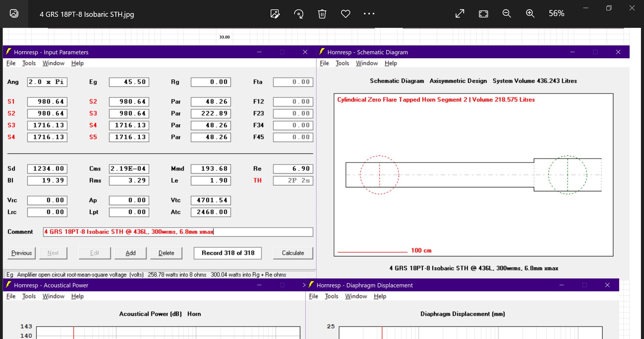Open File menu in Input Parameters window

[11, 63]
